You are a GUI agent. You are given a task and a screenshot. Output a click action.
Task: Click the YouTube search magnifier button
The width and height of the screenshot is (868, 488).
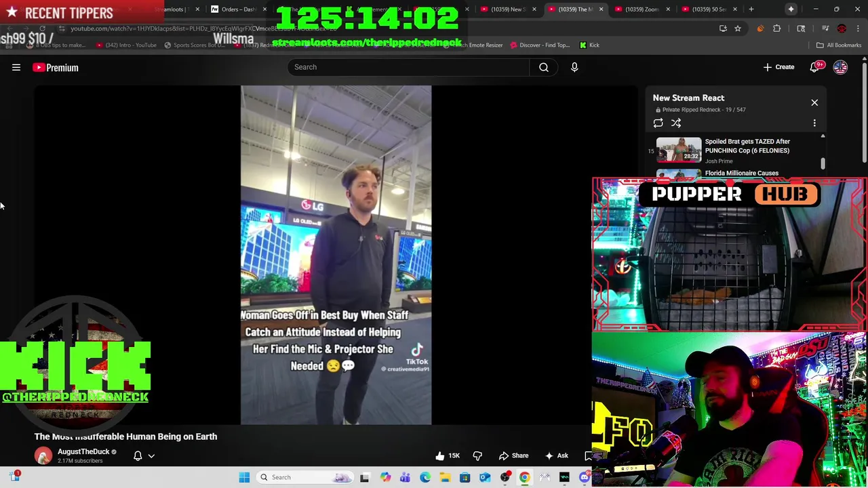[x=543, y=67]
